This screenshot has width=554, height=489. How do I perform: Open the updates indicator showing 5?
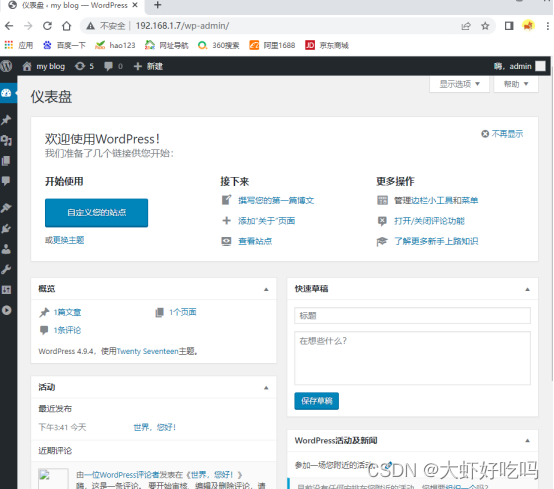point(84,66)
